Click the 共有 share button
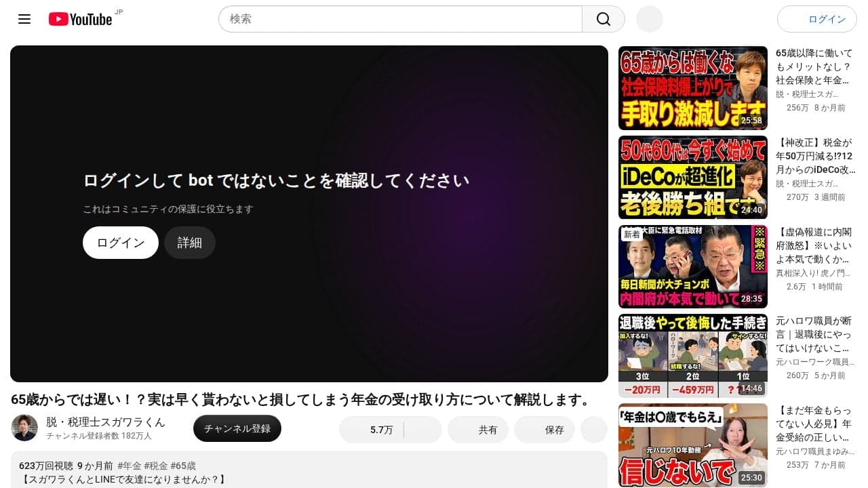Image resolution: width=868 pixels, height=488 pixels. (478, 430)
